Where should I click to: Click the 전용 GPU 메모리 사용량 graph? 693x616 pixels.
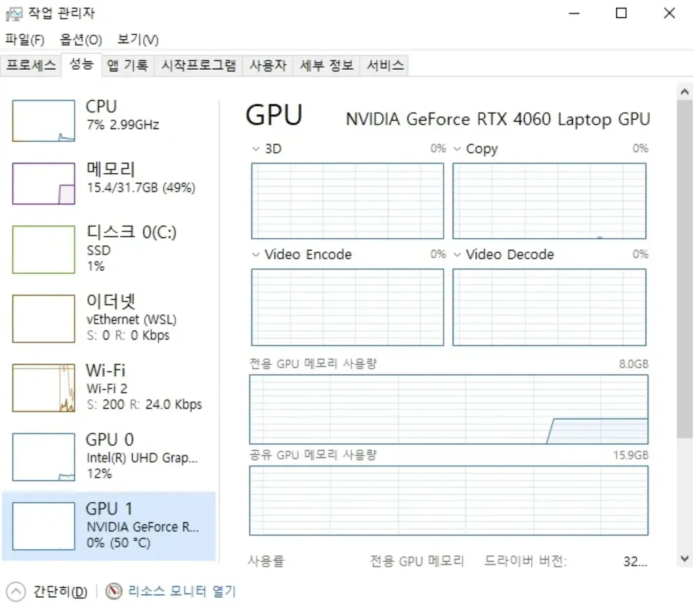[448, 409]
